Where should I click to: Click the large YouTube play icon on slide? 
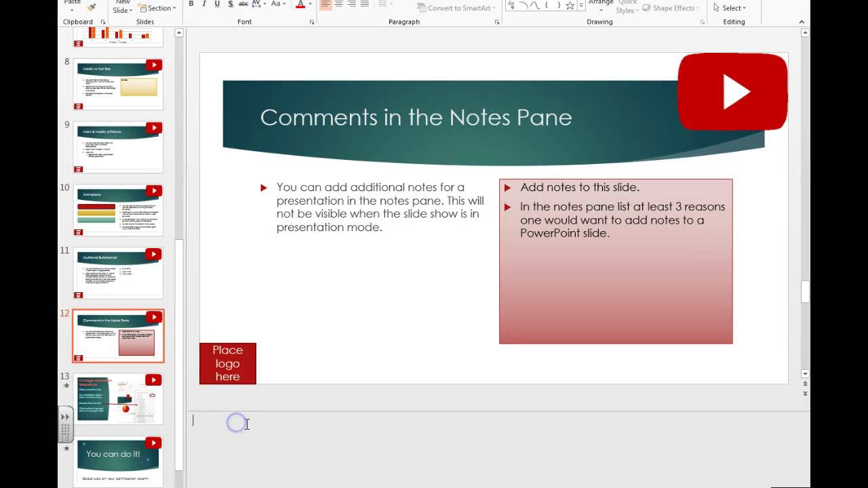[732, 92]
